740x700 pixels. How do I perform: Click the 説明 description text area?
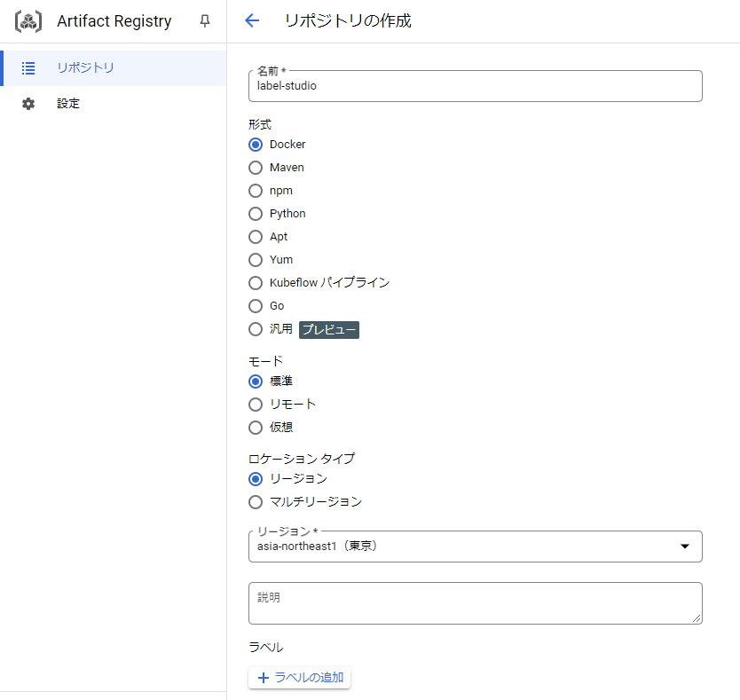point(476,603)
